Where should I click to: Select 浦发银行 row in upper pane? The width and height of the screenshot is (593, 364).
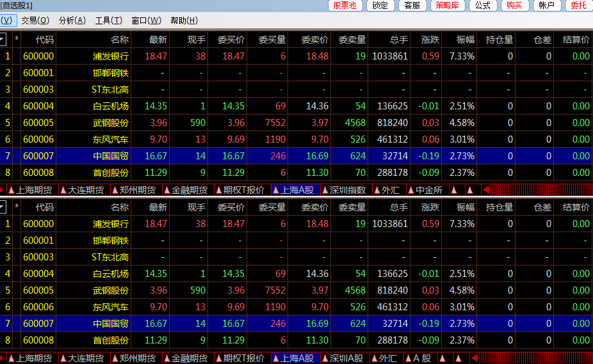coord(296,56)
